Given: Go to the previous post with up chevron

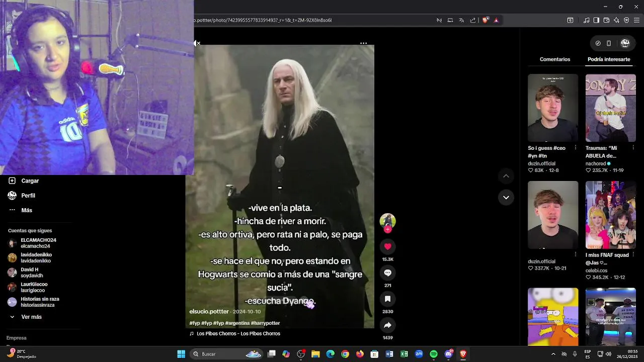Looking at the screenshot, I should tap(506, 176).
